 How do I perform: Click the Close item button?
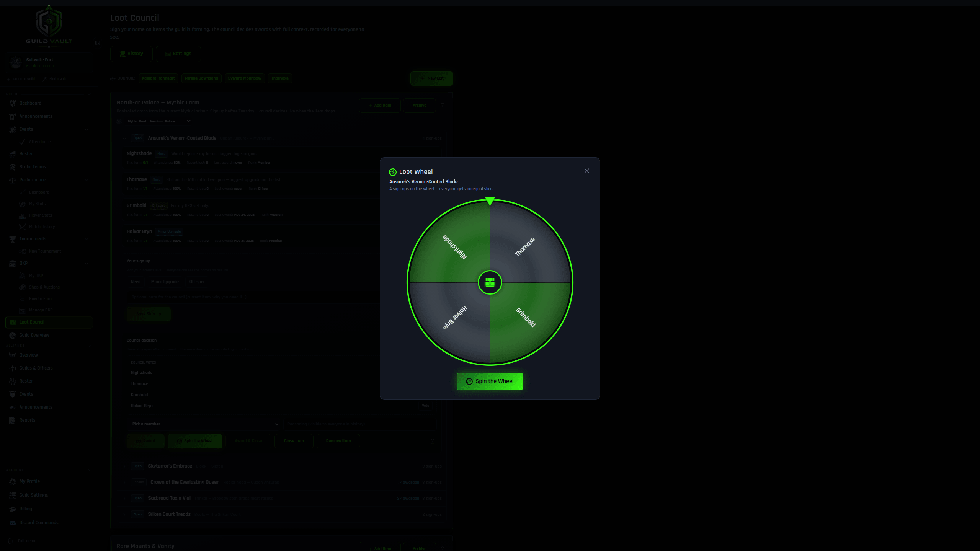tap(294, 441)
